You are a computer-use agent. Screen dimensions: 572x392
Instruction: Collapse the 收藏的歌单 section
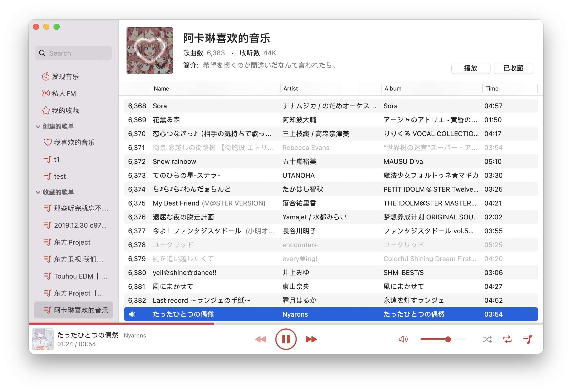coord(38,192)
